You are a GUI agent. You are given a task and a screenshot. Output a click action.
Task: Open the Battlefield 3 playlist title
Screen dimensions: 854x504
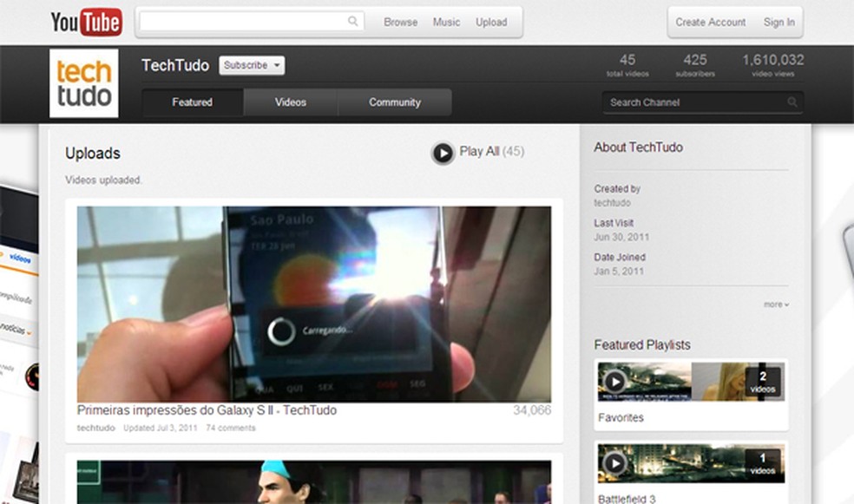pos(627,499)
